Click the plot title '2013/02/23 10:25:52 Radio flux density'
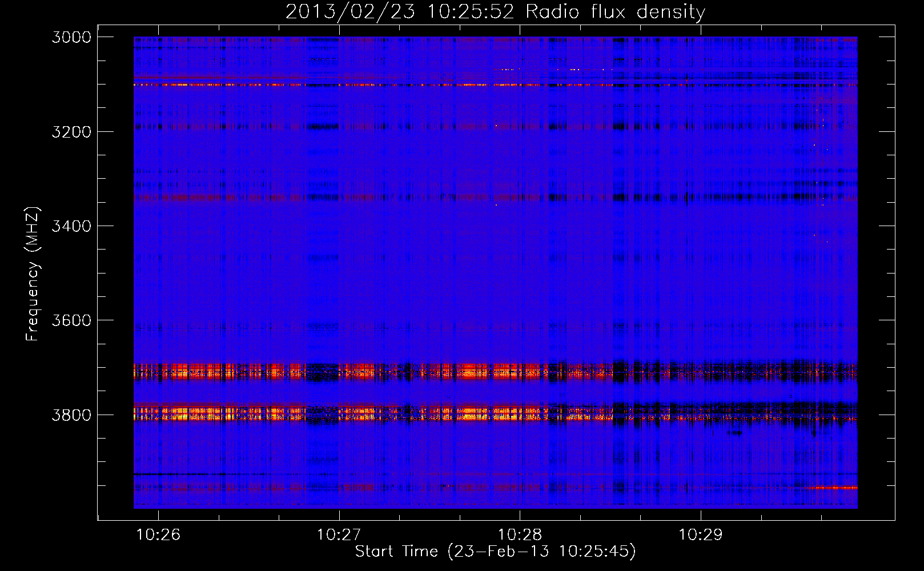 (495, 11)
